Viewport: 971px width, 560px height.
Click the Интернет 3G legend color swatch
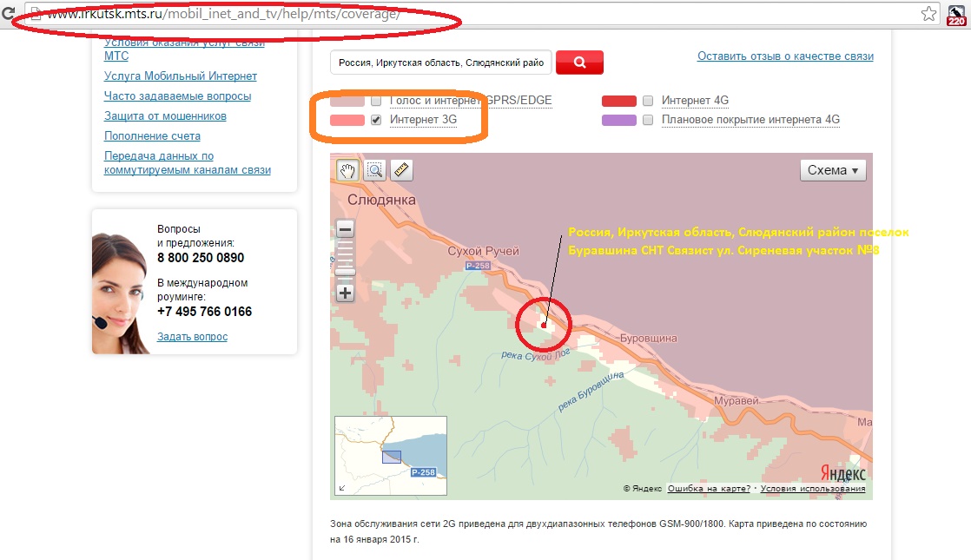tap(347, 120)
